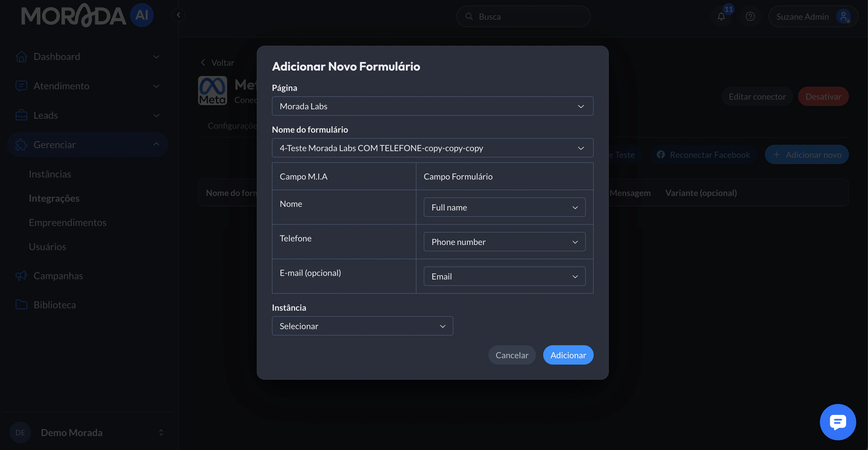Click the Morada AI logo
Image resolution: width=868 pixels, height=450 pixels.
coord(87,15)
